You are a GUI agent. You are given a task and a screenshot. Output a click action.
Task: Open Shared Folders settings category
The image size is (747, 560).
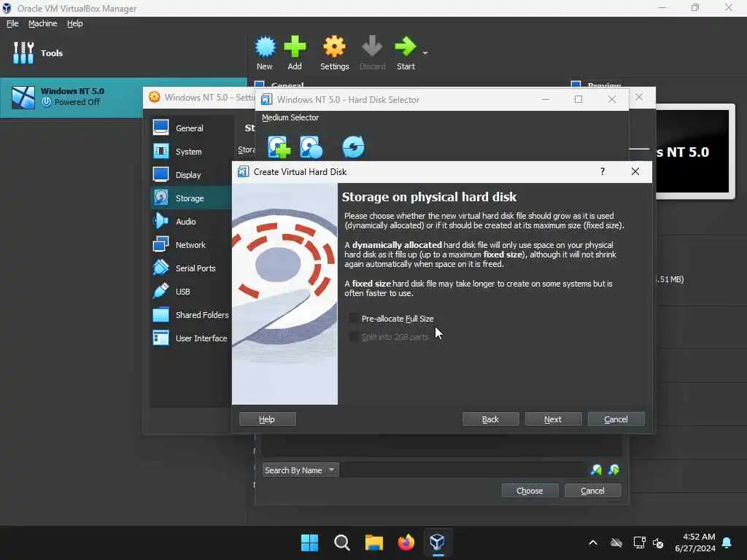pos(190,315)
